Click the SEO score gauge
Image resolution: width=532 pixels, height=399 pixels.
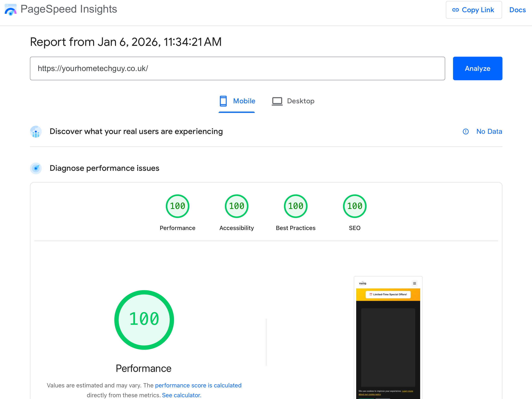[355, 206]
